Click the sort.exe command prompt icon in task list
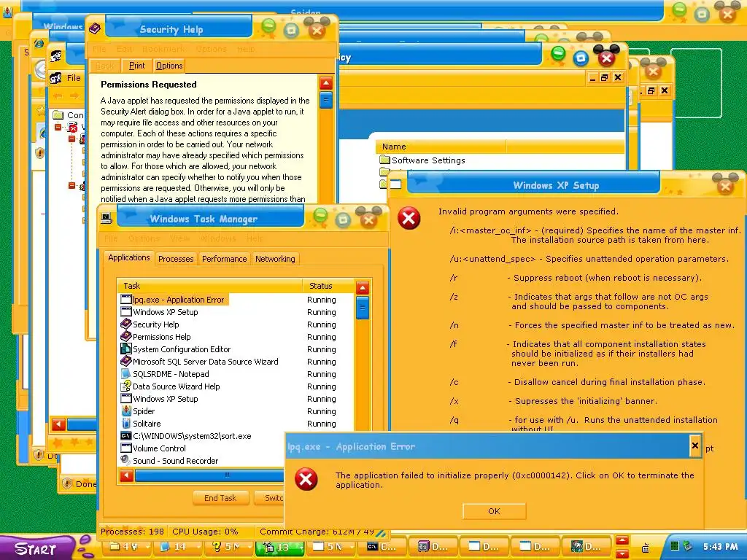 (125, 436)
